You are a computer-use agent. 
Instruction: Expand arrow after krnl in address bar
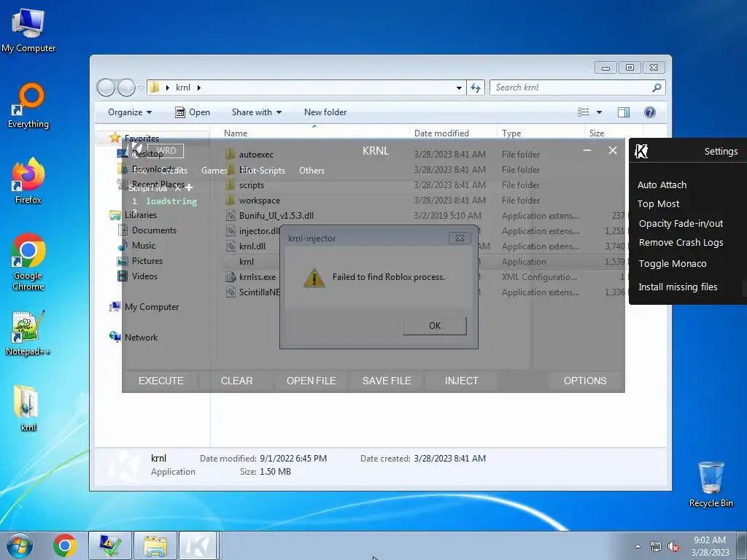[x=199, y=87]
